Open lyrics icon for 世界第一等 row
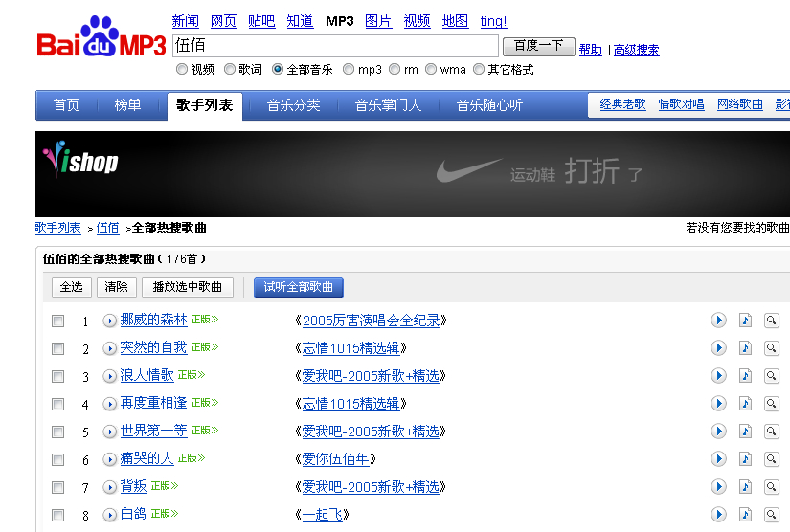Screen dimensions: 790x532 coord(745,431)
